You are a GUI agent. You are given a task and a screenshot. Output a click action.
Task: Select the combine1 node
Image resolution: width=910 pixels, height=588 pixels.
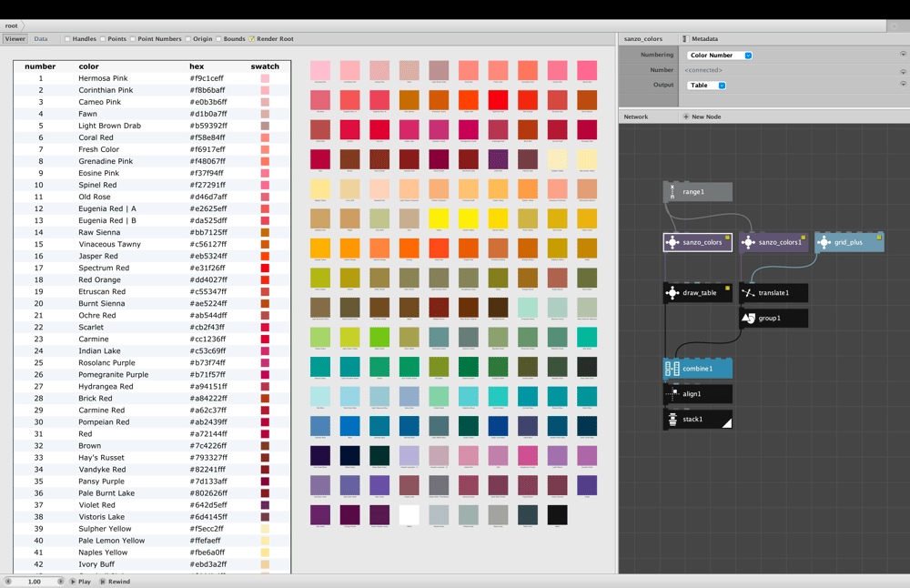click(698, 368)
